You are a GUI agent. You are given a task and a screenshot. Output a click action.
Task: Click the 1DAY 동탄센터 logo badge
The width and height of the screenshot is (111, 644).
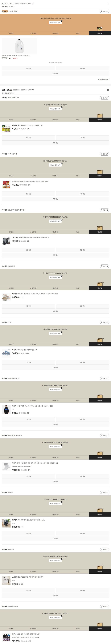[5, 11]
